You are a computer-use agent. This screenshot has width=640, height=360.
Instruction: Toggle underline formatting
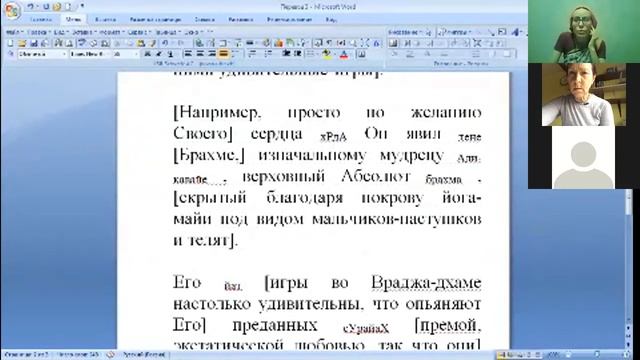point(170,54)
